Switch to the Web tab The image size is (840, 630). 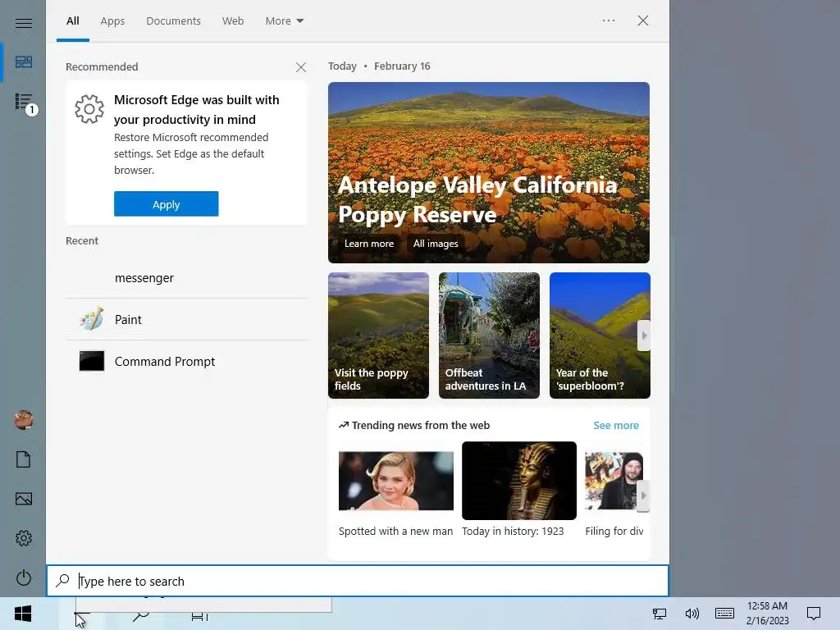click(x=233, y=21)
